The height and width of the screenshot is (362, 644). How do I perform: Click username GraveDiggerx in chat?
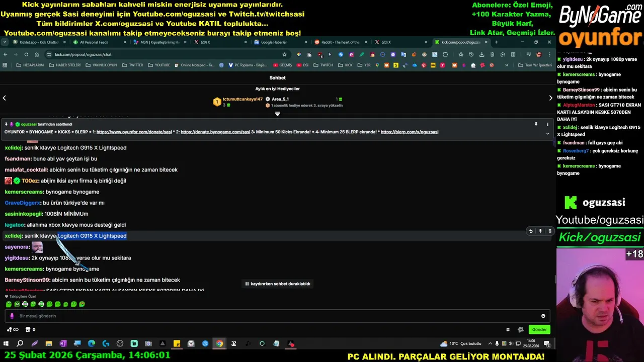23,203
